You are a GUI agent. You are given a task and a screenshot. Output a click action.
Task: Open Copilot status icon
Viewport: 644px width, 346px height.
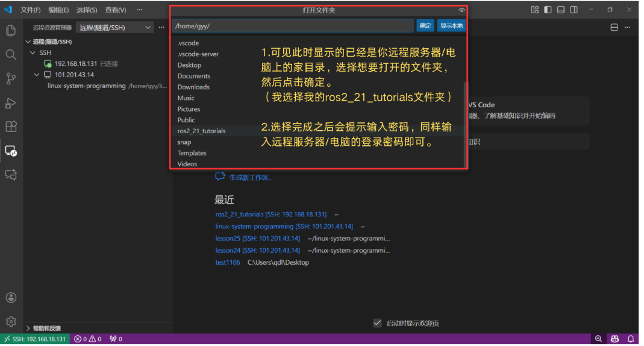coord(615,339)
